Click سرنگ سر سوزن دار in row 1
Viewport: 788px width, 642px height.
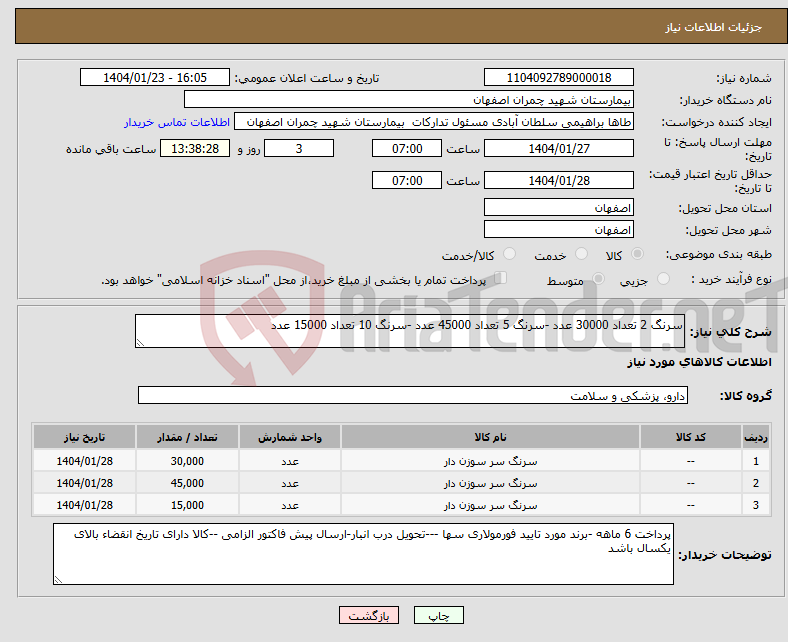490,461
